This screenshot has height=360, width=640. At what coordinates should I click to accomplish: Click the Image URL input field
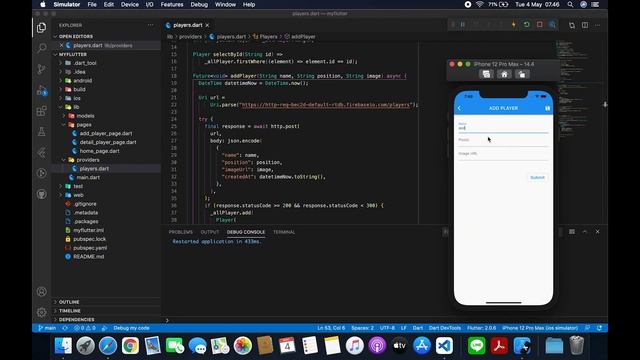(503, 155)
